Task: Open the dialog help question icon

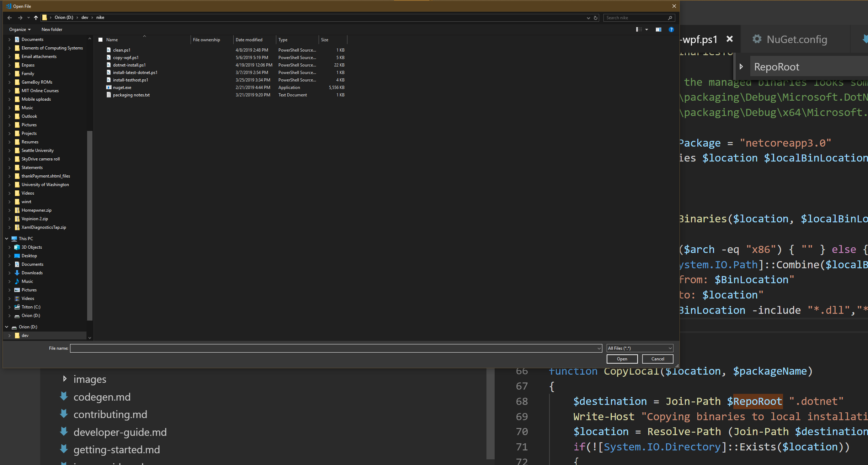Action: pyautogui.click(x=671, y=30)
